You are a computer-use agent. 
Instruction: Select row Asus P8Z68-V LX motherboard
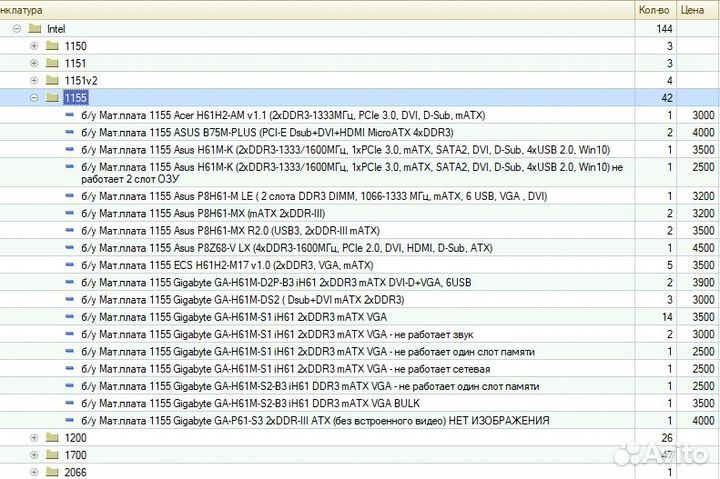pos(360,248)
